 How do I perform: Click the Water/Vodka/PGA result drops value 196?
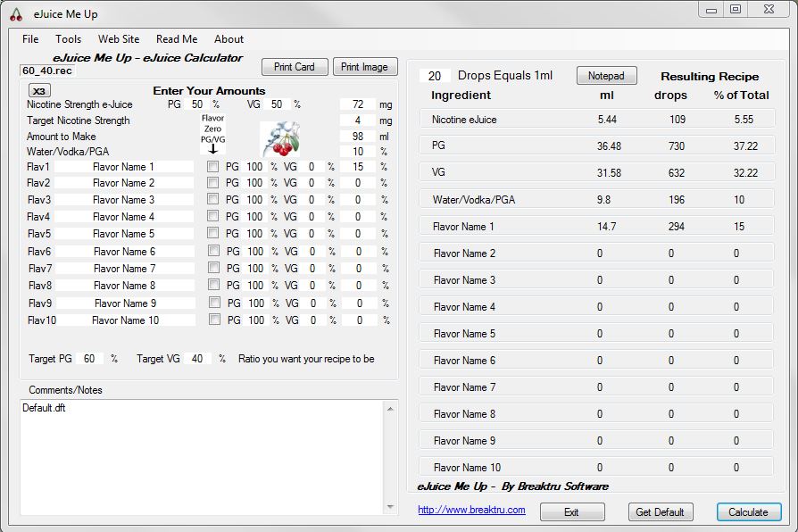pyautogui.click(x=677, y=200)
